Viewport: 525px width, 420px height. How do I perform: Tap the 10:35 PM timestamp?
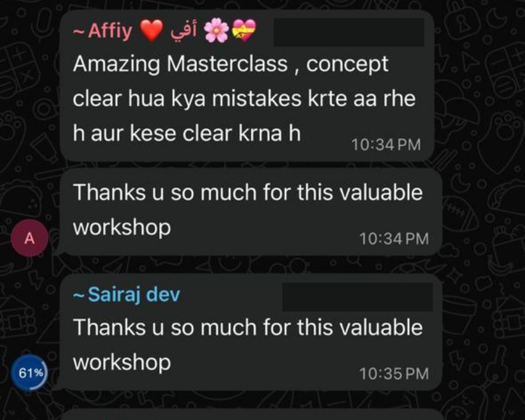(394, 374)
